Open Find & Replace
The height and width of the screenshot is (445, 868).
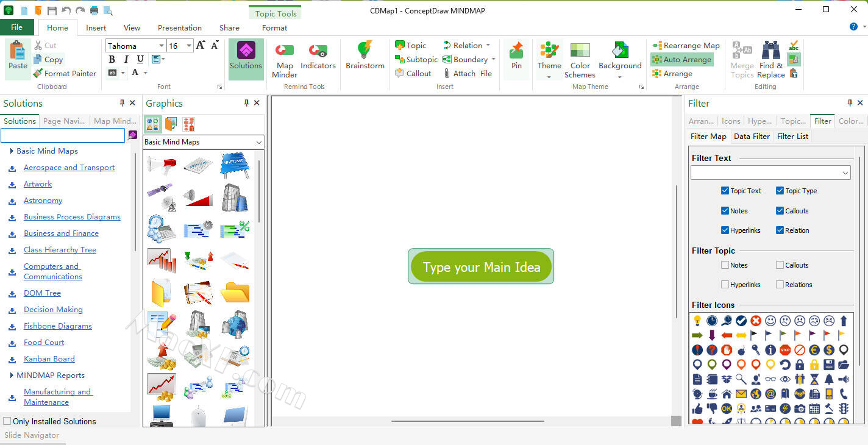coord(770,51)
